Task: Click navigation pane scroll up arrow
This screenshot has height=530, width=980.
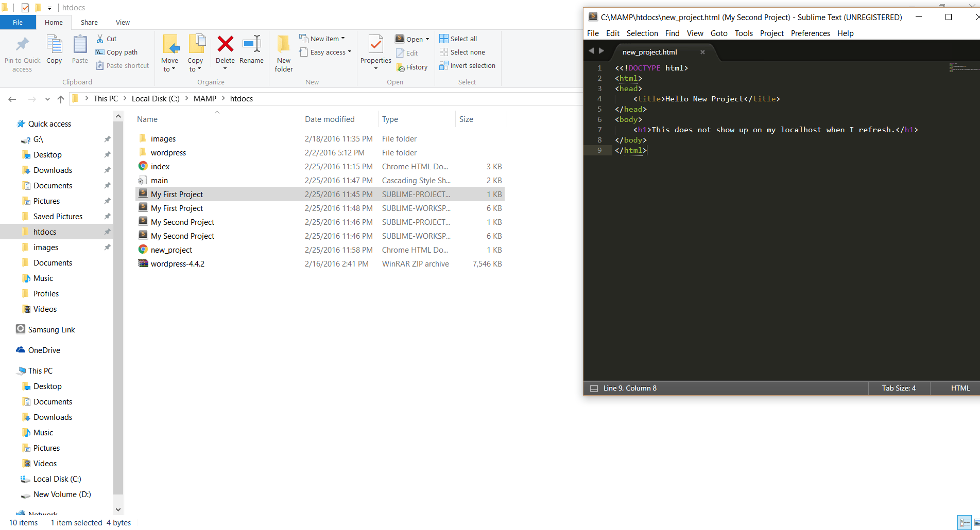Action: tap(118, 116)
